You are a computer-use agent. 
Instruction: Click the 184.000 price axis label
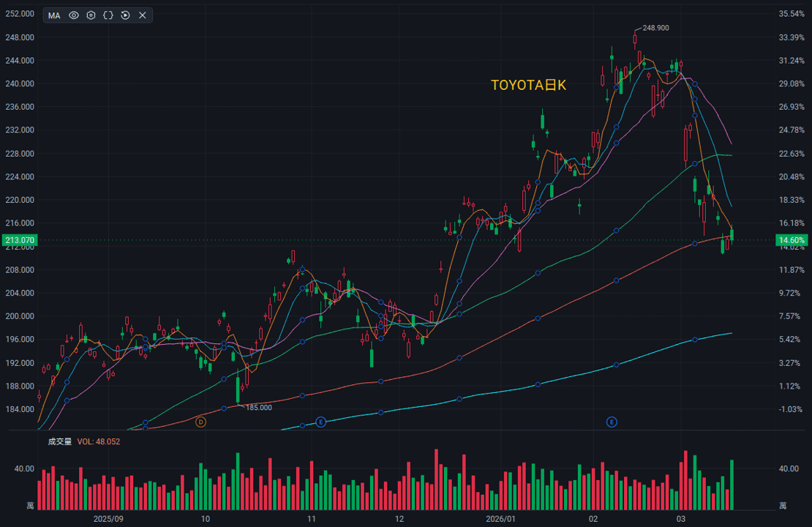(x=20, y=409)
